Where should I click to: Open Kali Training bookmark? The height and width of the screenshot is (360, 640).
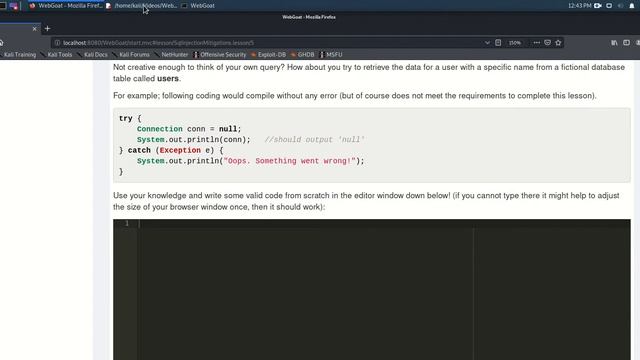pyautogui.click(x=18, y=54)
